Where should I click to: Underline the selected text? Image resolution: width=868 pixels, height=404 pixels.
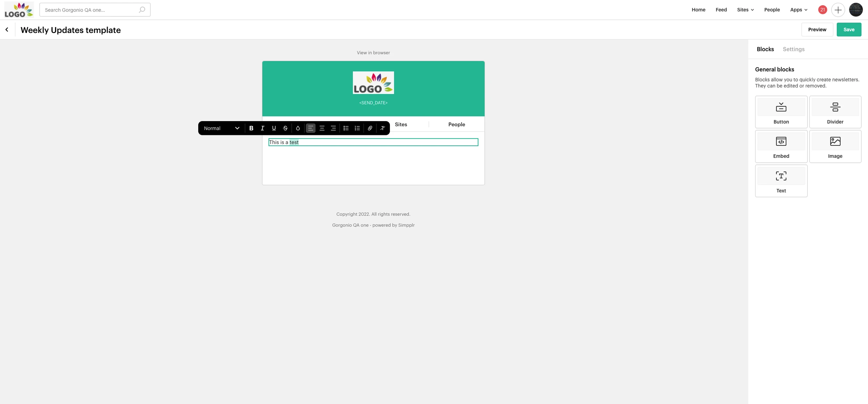274,128
